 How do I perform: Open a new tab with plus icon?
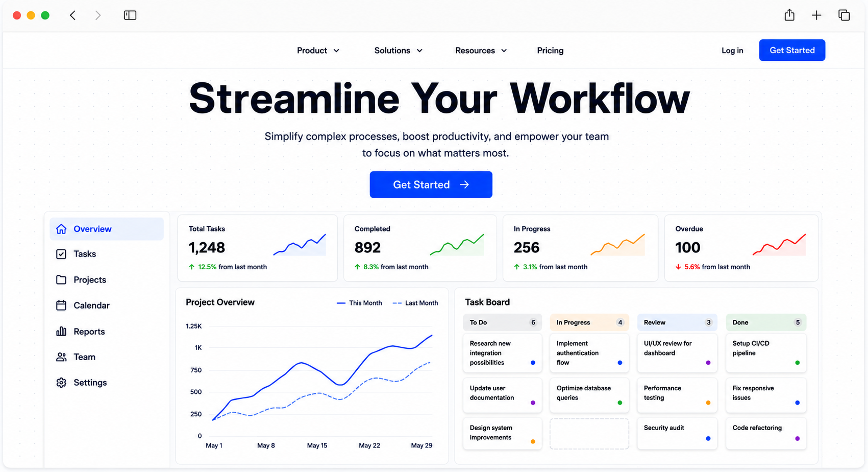816,15
